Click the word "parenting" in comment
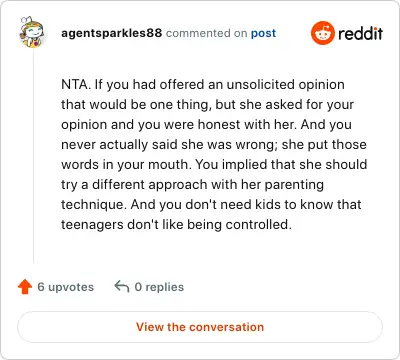Image resolution: width=400 pixels, height=360 pixels. pos(294,185)
